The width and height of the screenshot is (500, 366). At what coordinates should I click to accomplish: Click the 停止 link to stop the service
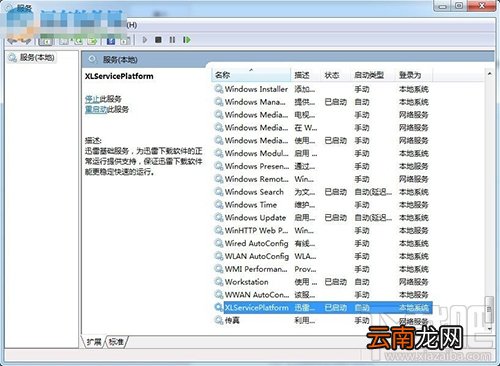pyautogui.click(x=92, y=99)
